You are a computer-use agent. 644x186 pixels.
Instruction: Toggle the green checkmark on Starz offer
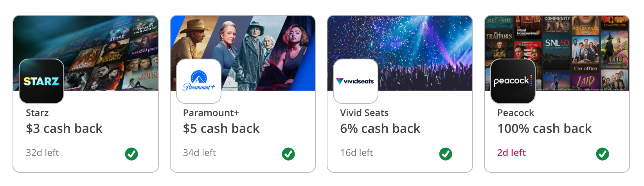point(131,154)
